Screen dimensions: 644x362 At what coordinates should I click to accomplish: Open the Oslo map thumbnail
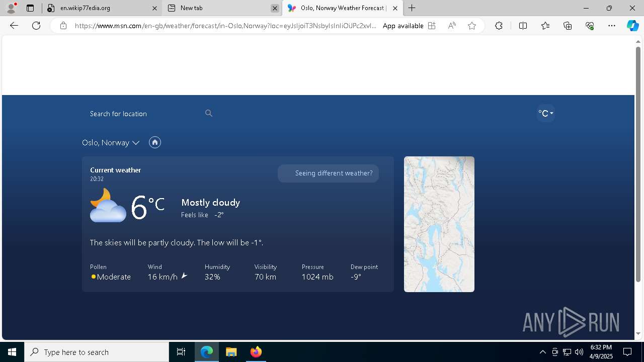click(x=439, y=224)
